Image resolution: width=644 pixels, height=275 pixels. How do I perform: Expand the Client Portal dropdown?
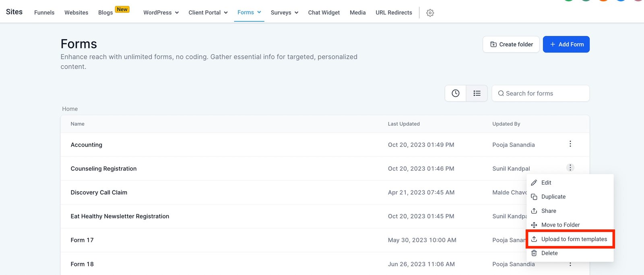(x=208, y=12)
